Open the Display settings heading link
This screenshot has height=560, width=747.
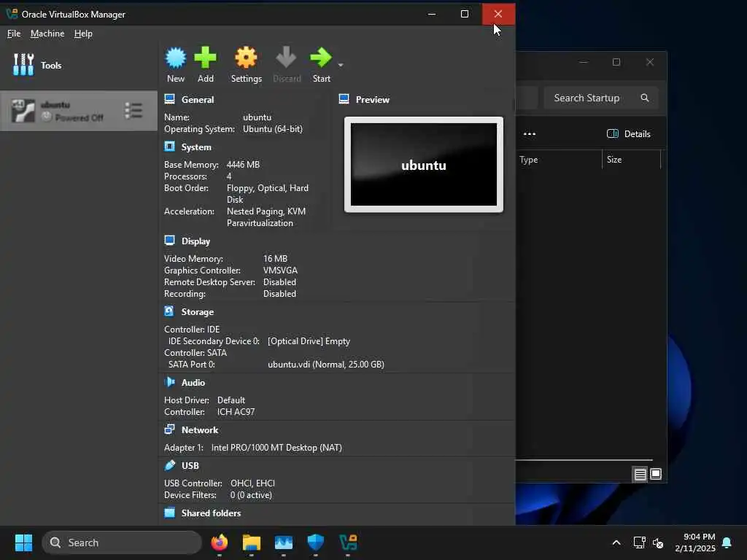click(196, 241)
